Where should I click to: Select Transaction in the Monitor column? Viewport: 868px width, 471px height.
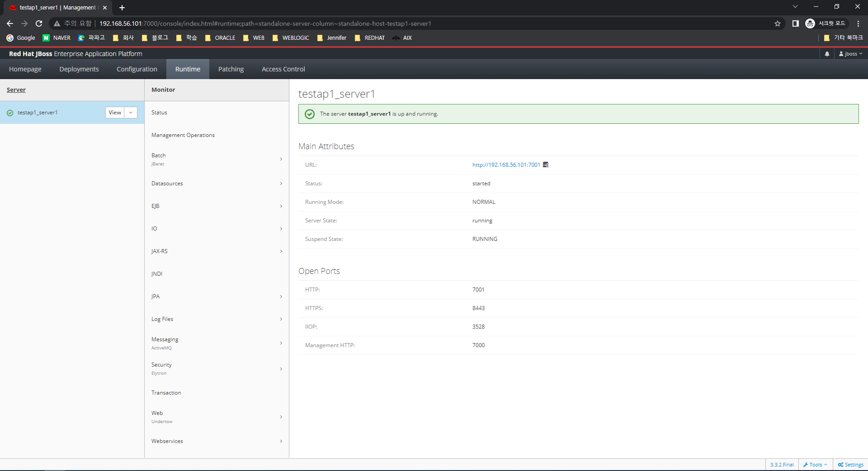click(217, 393)
